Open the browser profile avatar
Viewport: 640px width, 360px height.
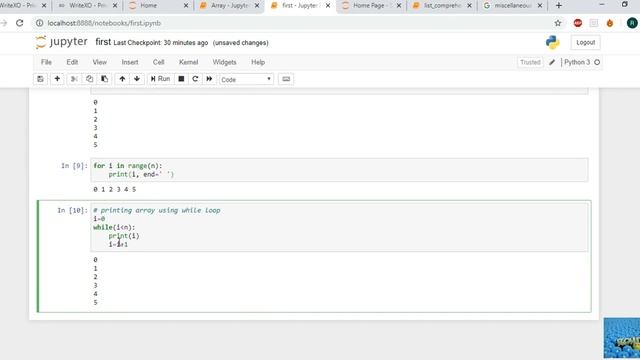pos(632,23)
